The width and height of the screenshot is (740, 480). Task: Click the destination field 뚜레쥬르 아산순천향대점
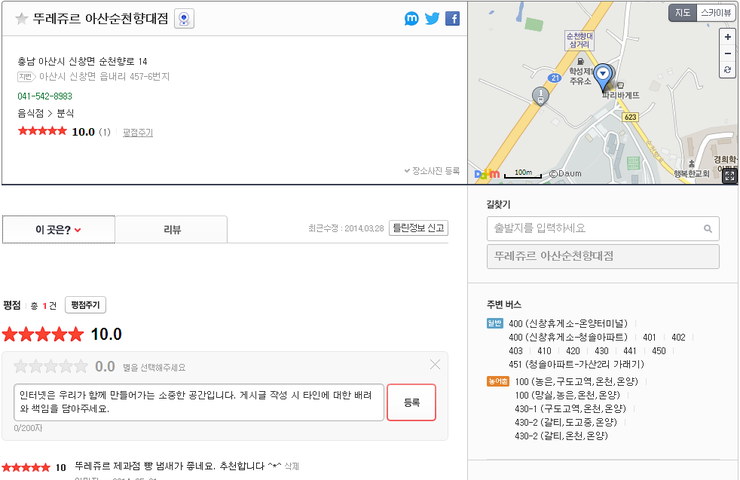(603, 256)
